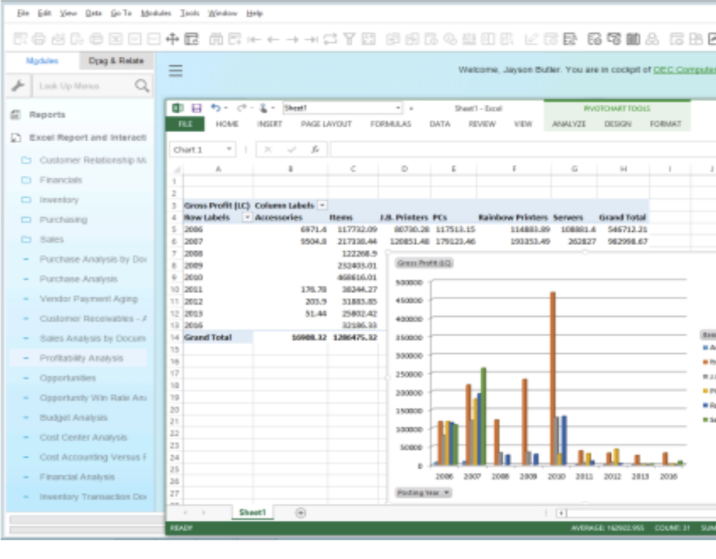Click the formula bar Enter checkmark icon

(292, 149)
